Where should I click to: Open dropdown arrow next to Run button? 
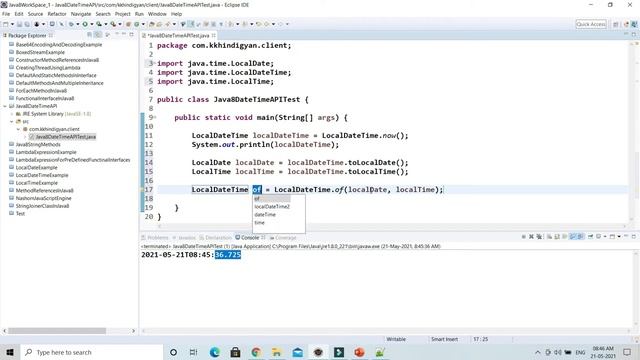click(x=92, y=24)
